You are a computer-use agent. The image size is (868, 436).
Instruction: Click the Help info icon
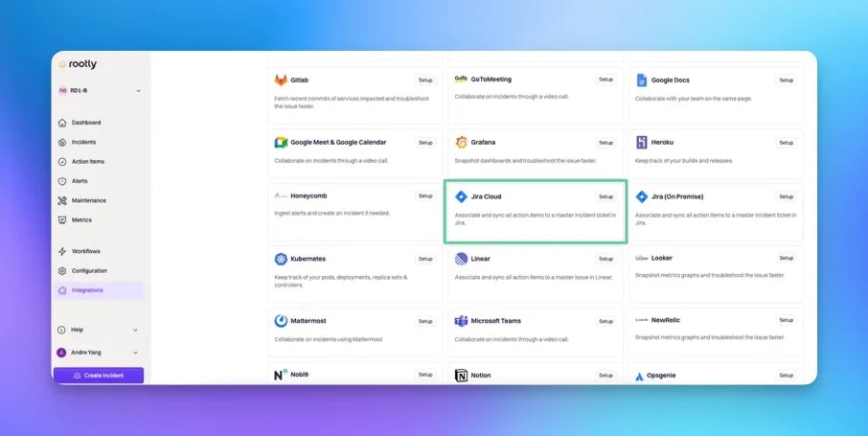61,330
